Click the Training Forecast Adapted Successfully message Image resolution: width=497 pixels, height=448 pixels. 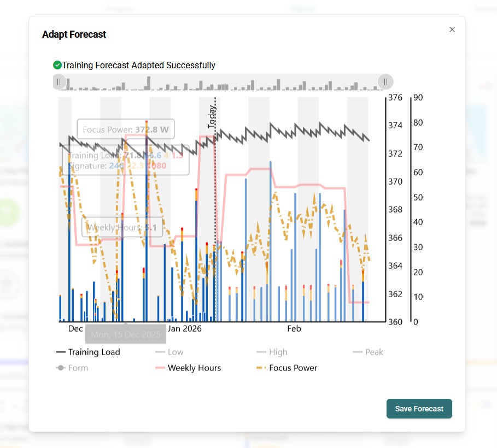pyautogui.click(x=138, y=66)
